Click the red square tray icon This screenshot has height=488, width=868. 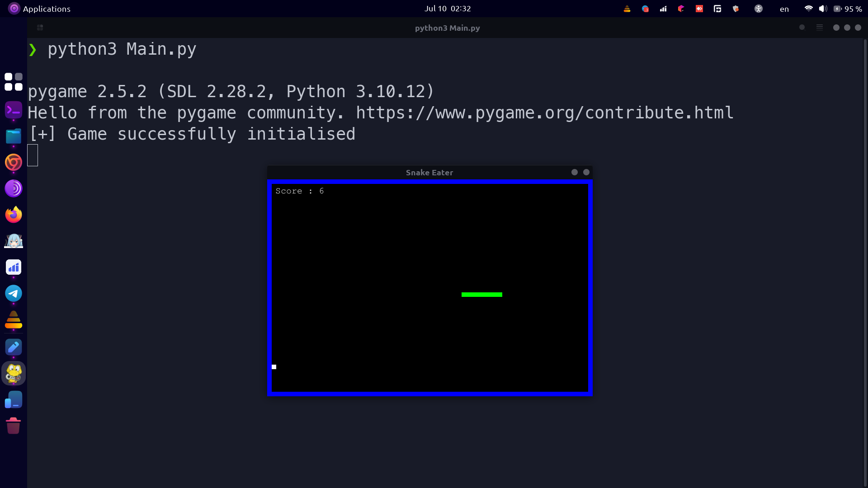pyautogui.click(x=699, y=9)
